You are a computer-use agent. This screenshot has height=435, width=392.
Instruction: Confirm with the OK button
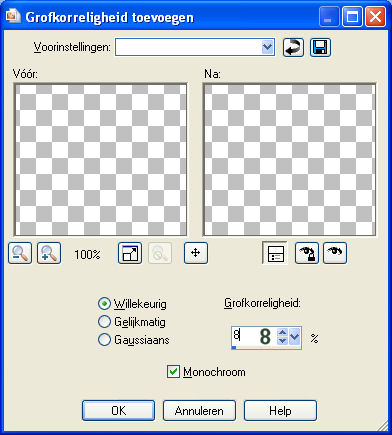(x=119, y=411)
